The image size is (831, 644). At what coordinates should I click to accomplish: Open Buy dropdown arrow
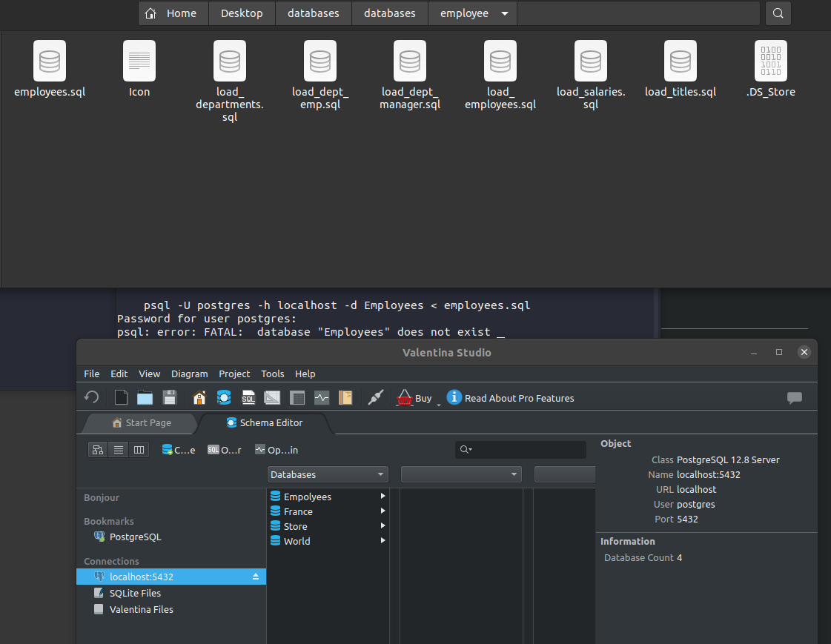[x=439, y=405]
